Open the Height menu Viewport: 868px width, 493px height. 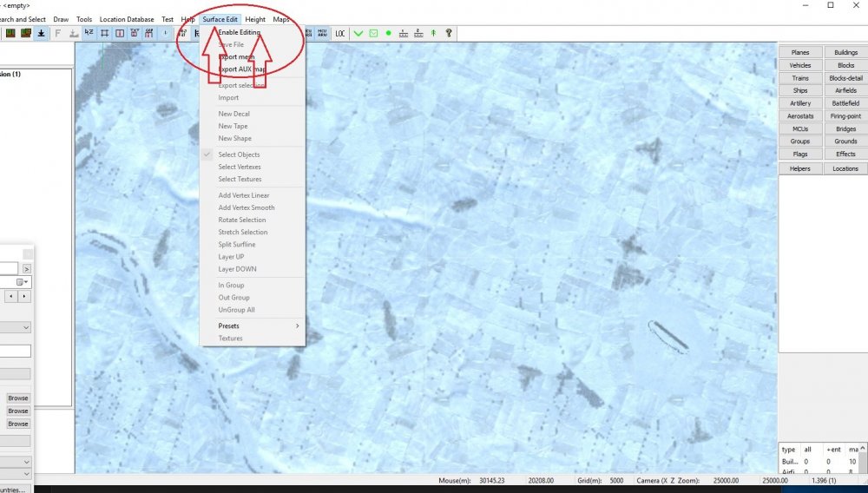(255, 19)
